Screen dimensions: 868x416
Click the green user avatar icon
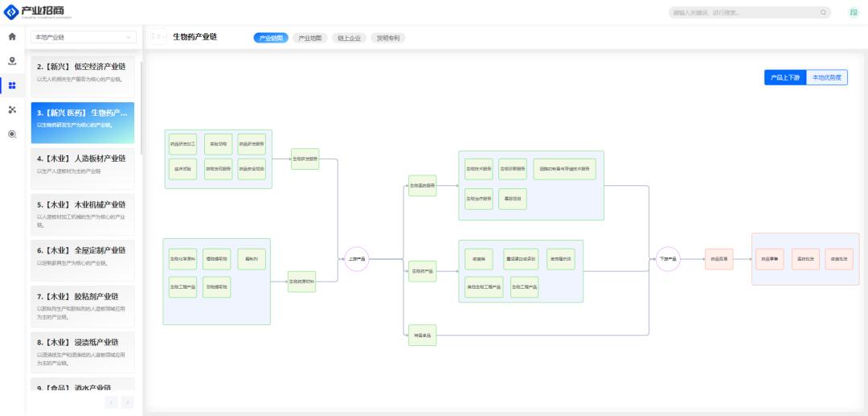click(853, 12)
